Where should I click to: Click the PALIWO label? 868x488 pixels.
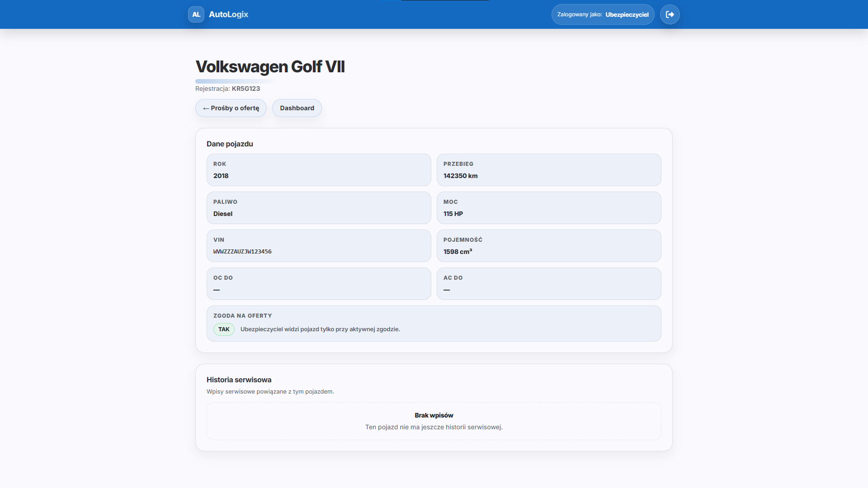click(x=225, y=202)
